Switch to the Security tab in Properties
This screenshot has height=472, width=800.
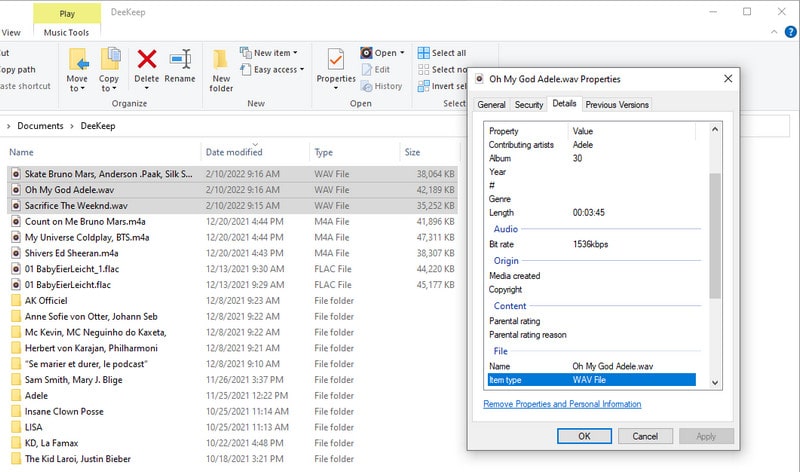[x=529, y=105]
